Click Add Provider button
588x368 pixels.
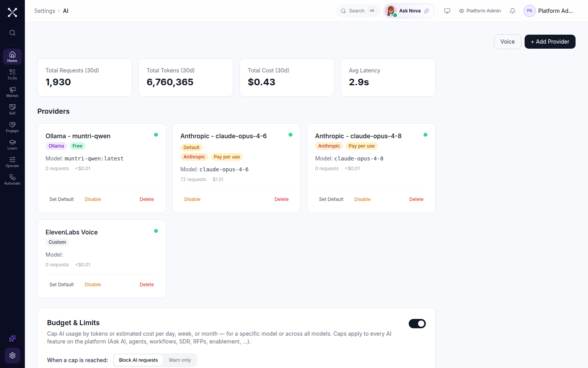550,42
